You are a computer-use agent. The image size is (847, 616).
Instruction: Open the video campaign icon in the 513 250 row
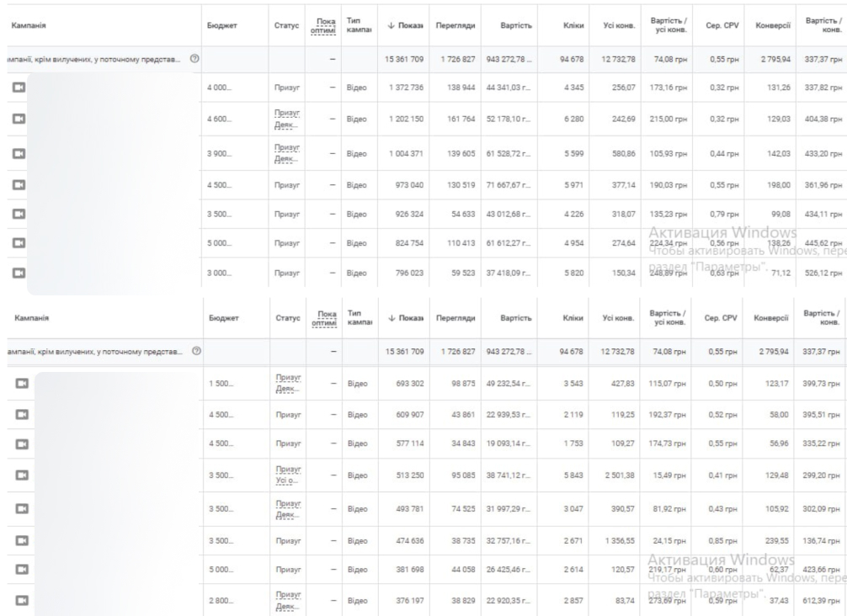click(22, 475)
